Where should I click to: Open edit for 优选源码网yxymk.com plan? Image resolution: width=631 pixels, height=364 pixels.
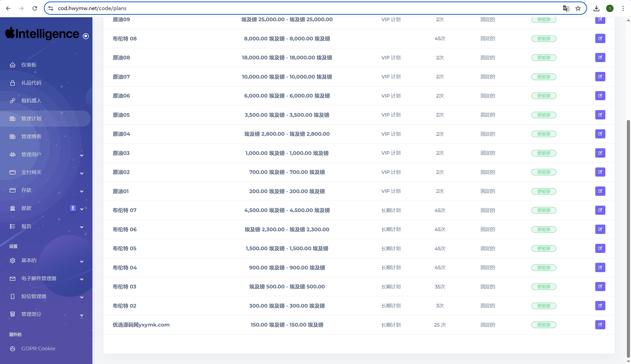(600, 325)
